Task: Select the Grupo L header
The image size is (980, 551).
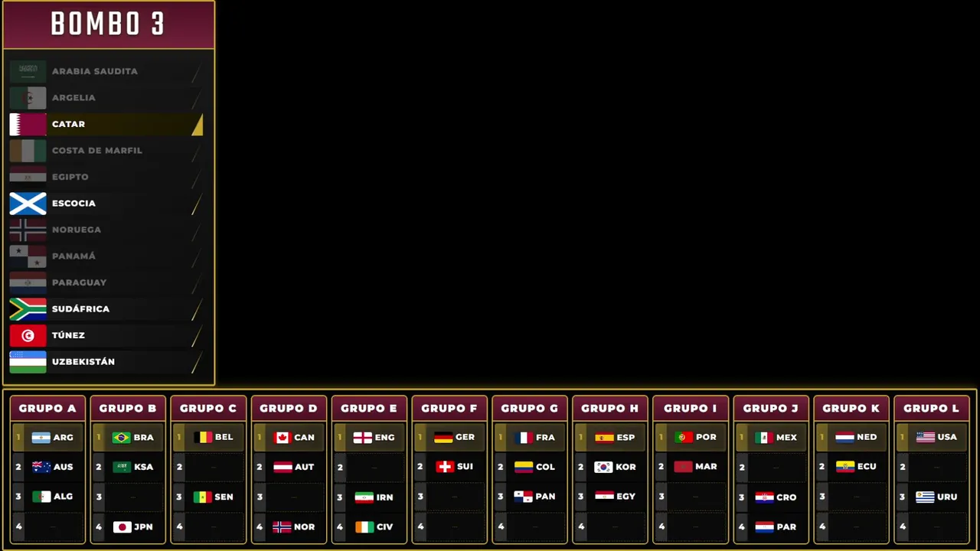Action: [932, 408]
